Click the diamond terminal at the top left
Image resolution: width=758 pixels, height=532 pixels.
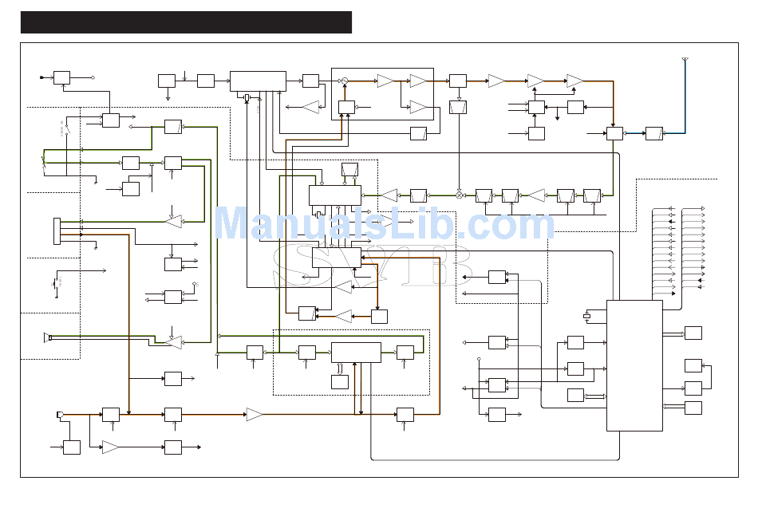pos(93,77)
